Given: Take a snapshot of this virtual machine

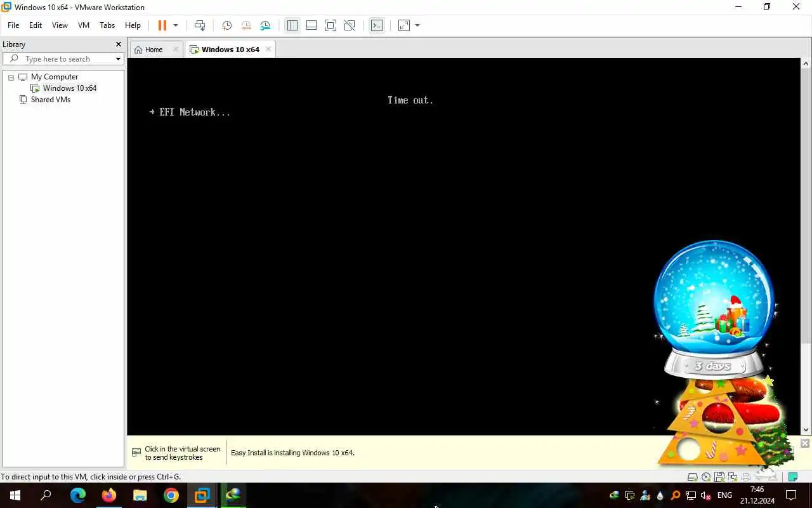Looking at the screenshot, I should click(226, 25).
